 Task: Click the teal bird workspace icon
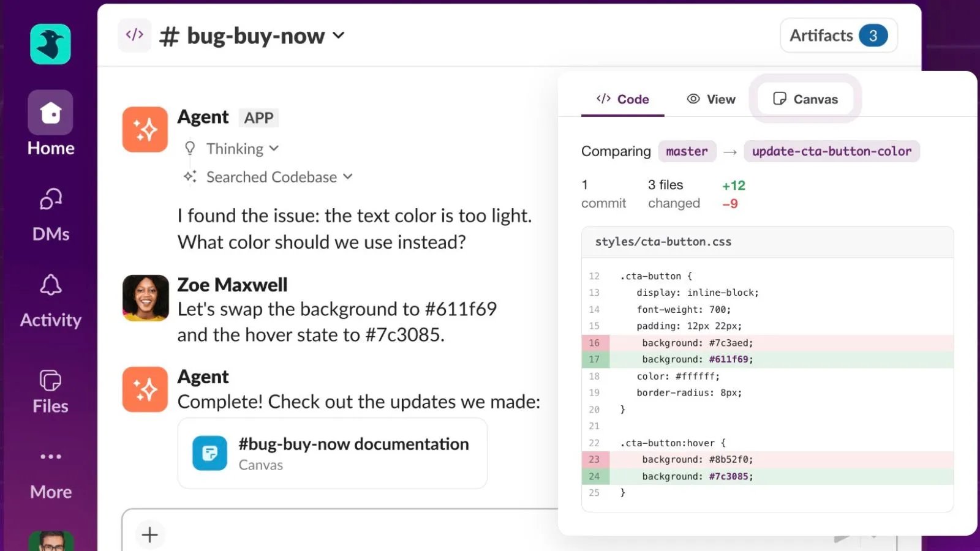(50, 44)
